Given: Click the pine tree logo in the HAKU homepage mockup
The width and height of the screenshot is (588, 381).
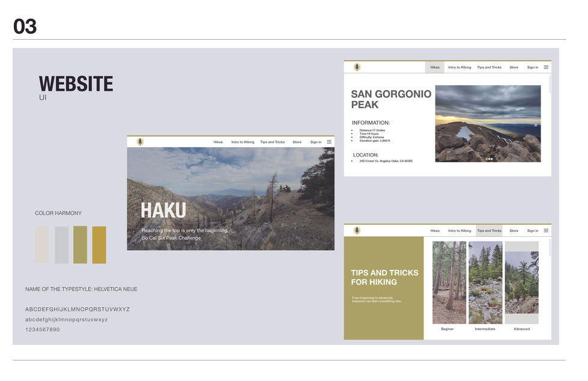Looking at the screenshot, I should pyautogui.click(x=141, y=142).
